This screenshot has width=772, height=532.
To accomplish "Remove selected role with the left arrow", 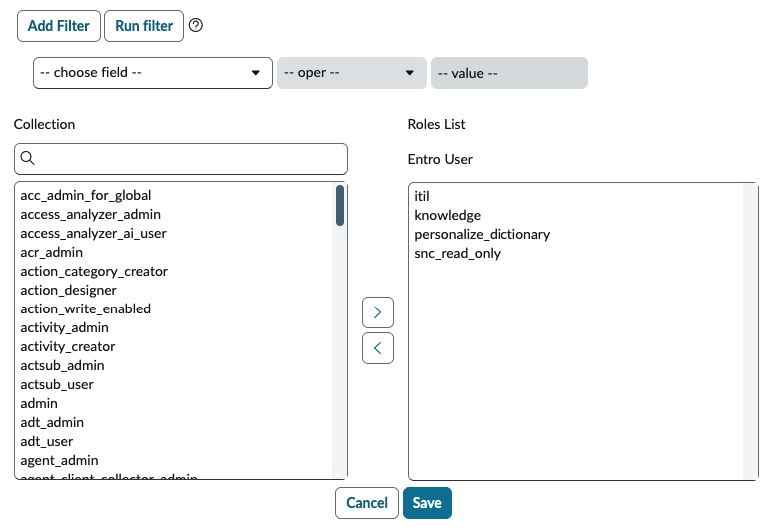I will pos(378,348).
